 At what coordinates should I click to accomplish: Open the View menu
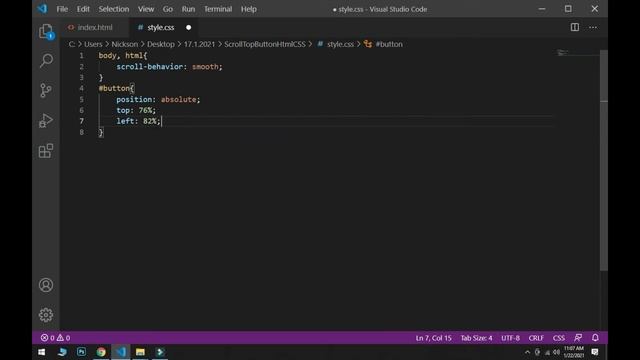tap(146, 9)
